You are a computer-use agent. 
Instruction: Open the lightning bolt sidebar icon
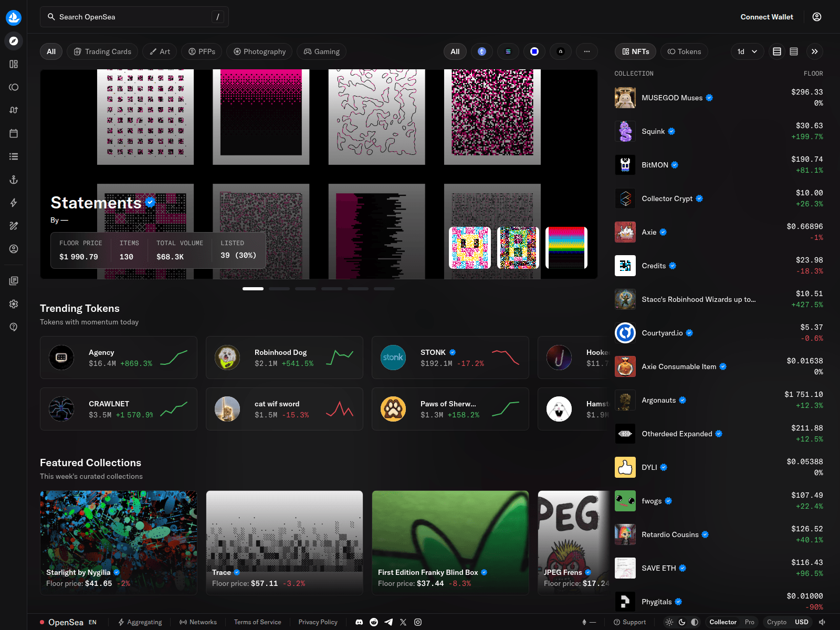tap(14, 203)
